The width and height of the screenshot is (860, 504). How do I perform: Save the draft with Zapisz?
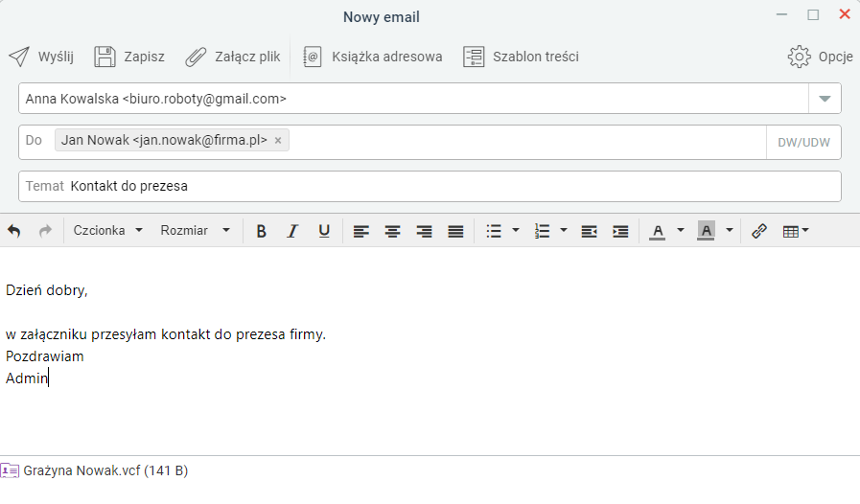tap(129, 57)
